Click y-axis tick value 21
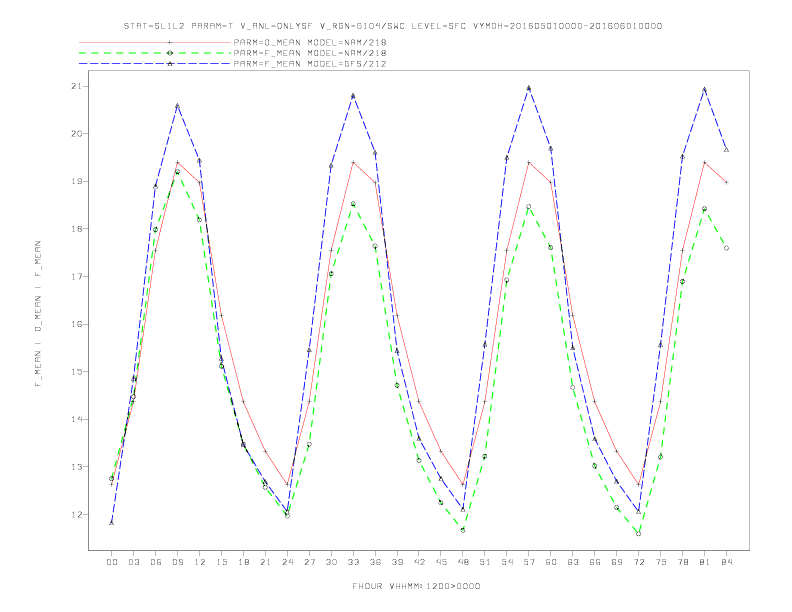Image resolution: width=792 pixels, height=612 pixels. tap(76, 86)
